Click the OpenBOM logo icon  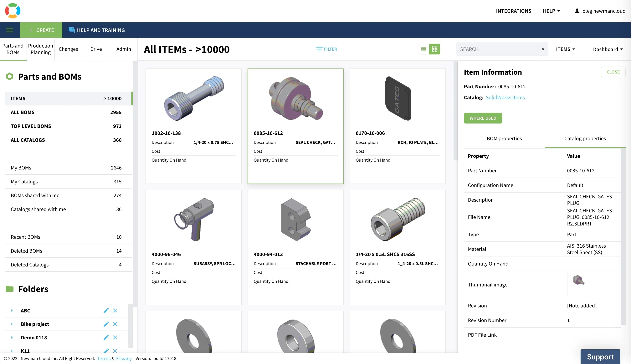pyautogui.click(x=13, y=11)
